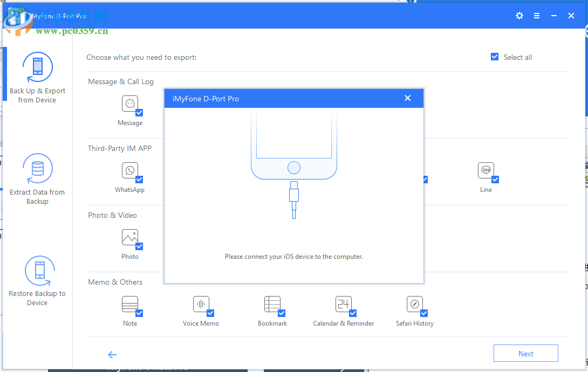Uncheck the Voice Memo checkbox
Image resolution: width=588 pixels, height=372 pixels.
tap(210, 313)
